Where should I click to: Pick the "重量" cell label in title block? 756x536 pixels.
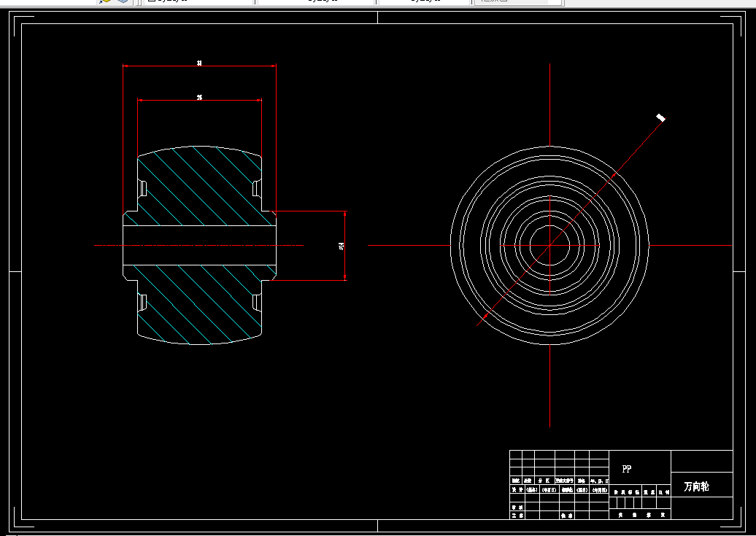click(649, 492)
